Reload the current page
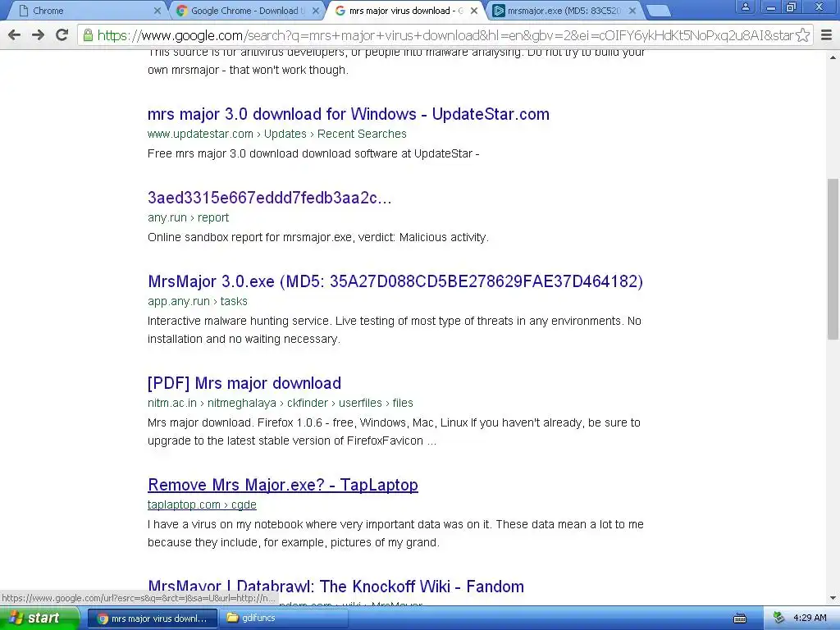Image resolution: width=840 pixels, height=630 pixels. coord(62,35)
